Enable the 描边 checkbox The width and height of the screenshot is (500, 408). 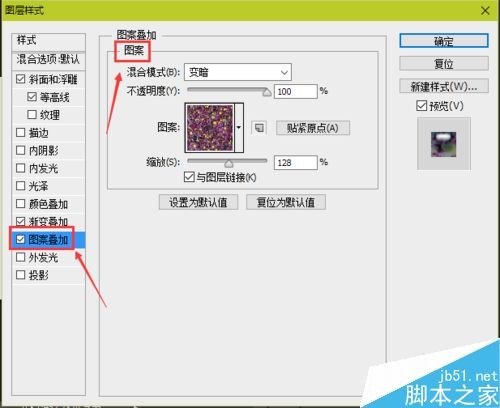21,132
